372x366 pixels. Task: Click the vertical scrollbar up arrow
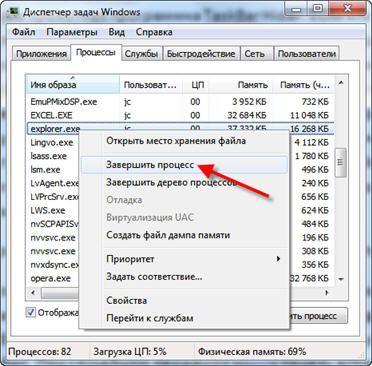pos(341,83)
